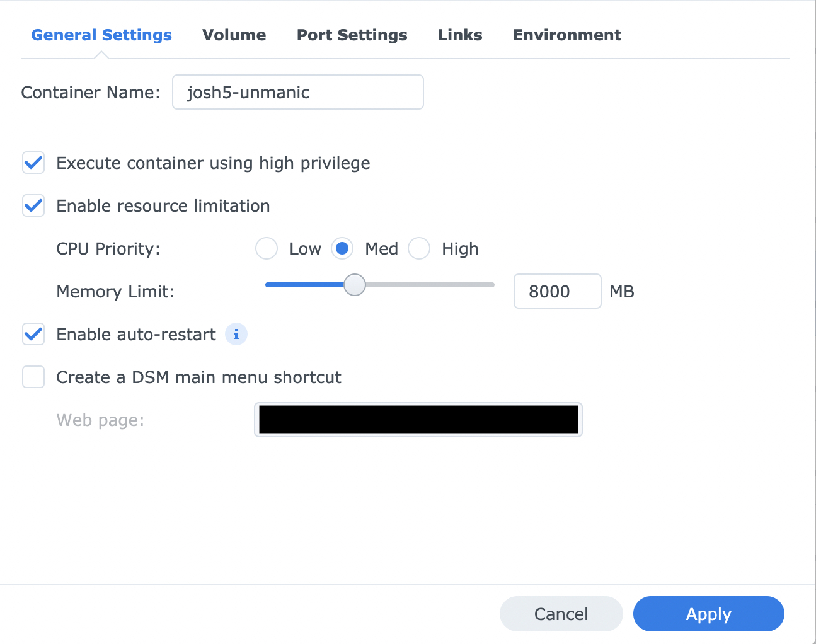Go to the Links tab

460,35
